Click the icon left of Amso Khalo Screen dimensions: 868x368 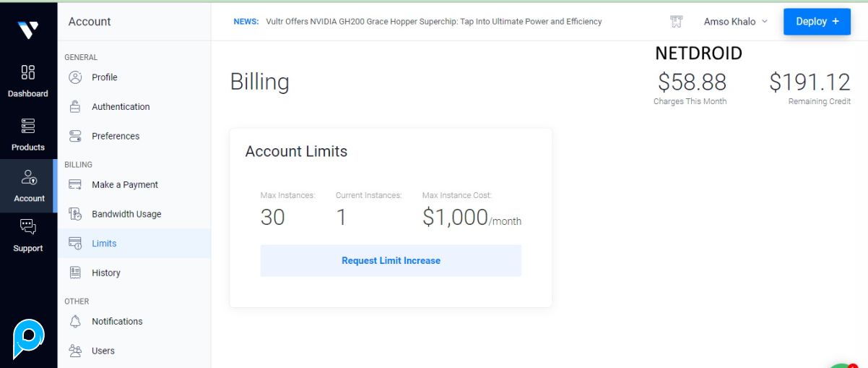[676, 22]
